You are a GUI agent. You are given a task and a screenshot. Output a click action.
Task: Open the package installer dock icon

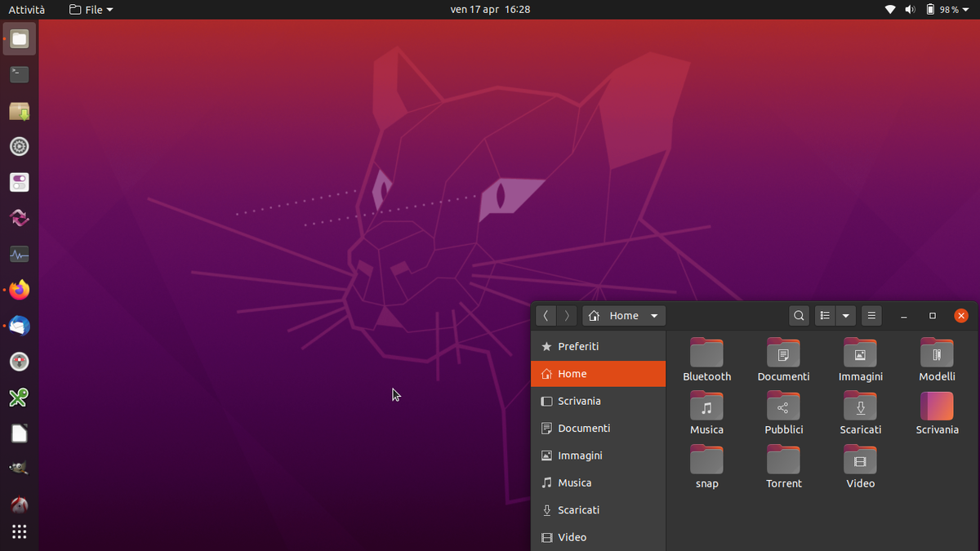click(x=20, y=110)
